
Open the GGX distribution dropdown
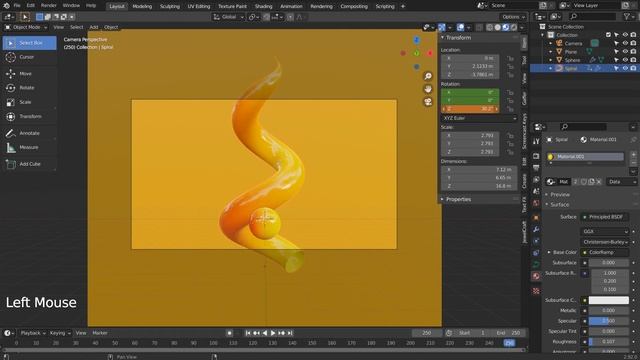pyautogui.click(x=604, y=231)
